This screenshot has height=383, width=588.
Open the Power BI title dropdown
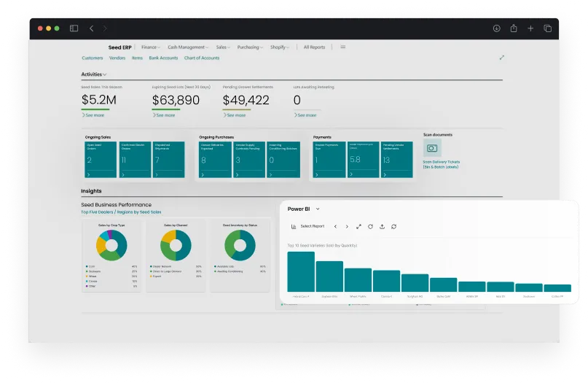(318, 209)
